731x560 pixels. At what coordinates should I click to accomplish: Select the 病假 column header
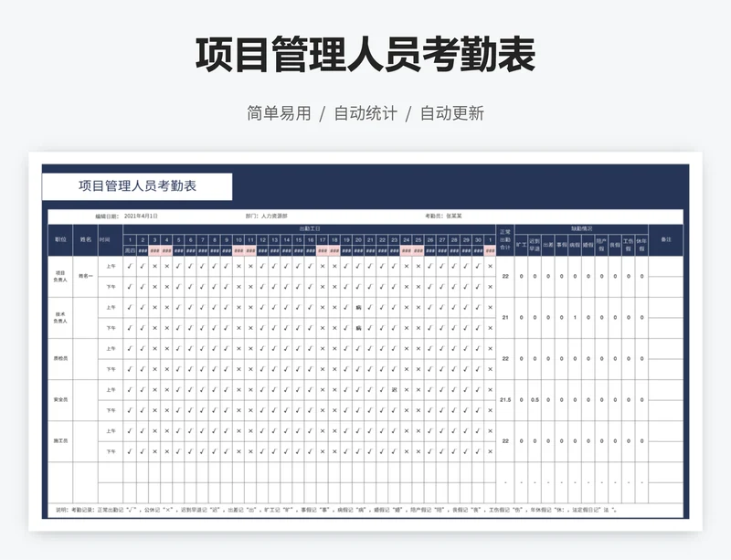pyautogui.click(x=575, y=245)
